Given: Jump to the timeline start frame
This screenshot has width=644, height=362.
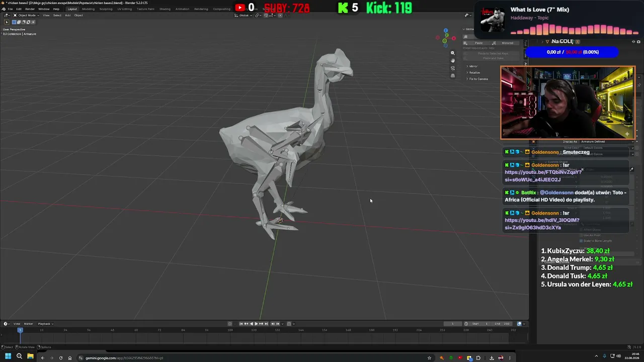Looking at the screenshot, I should click(x=241, y=324).
